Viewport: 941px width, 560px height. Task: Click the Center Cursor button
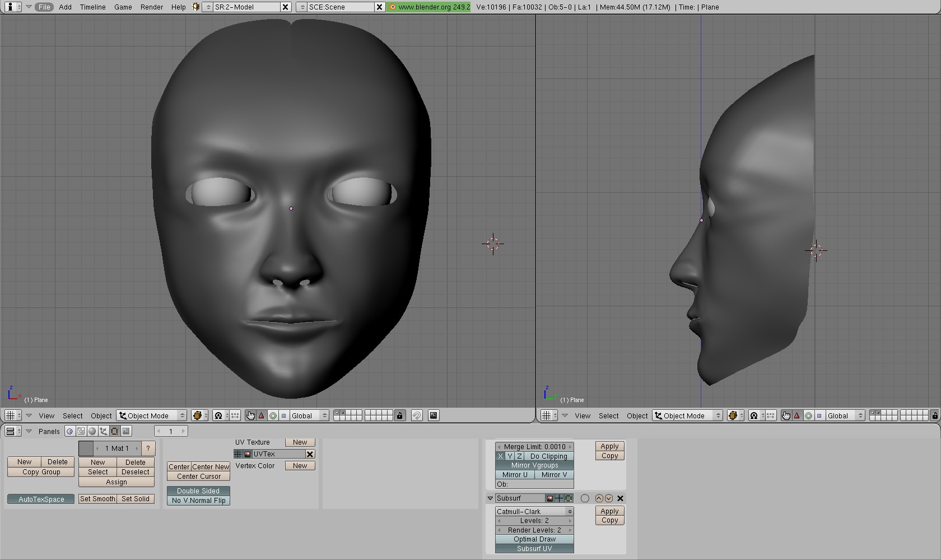tap(198, 477)
